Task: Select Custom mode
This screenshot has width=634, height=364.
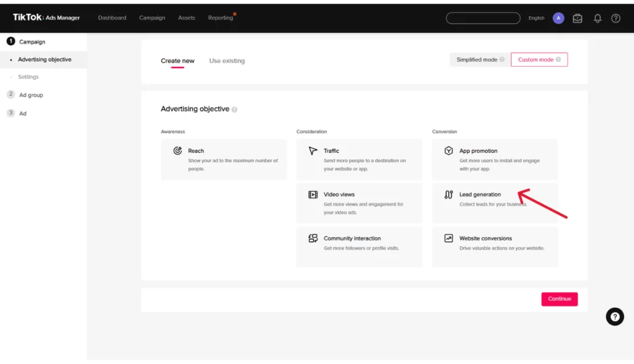Action: (x=539, y=59)
